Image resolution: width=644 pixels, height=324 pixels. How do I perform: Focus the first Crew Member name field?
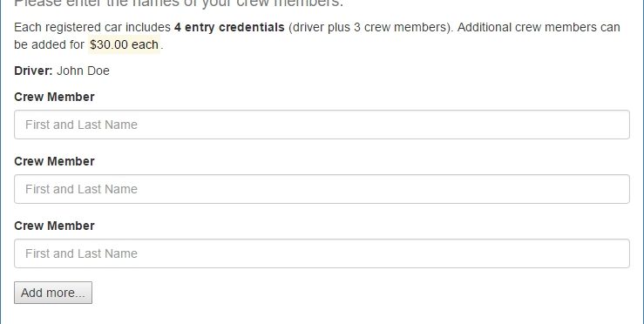coord(322,125)
